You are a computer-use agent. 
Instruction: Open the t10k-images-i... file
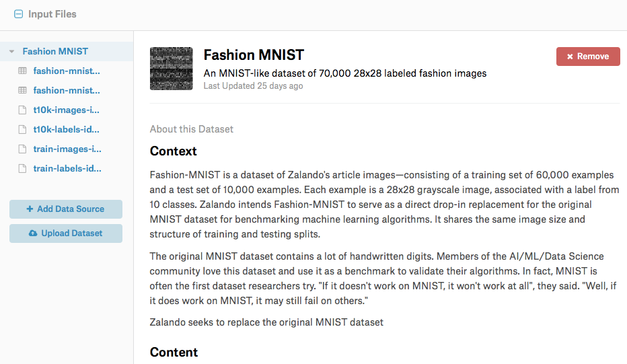pyautogui.click(x=66, y=110)
